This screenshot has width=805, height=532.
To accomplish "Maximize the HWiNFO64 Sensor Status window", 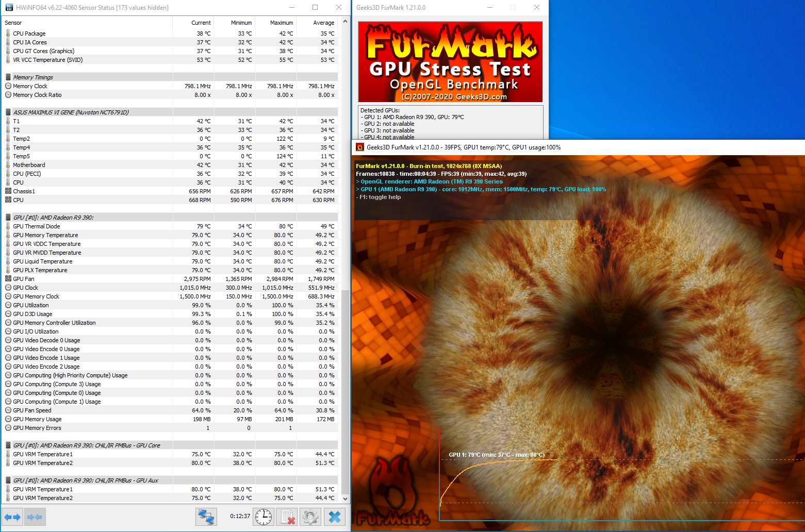I will point(315,7).
